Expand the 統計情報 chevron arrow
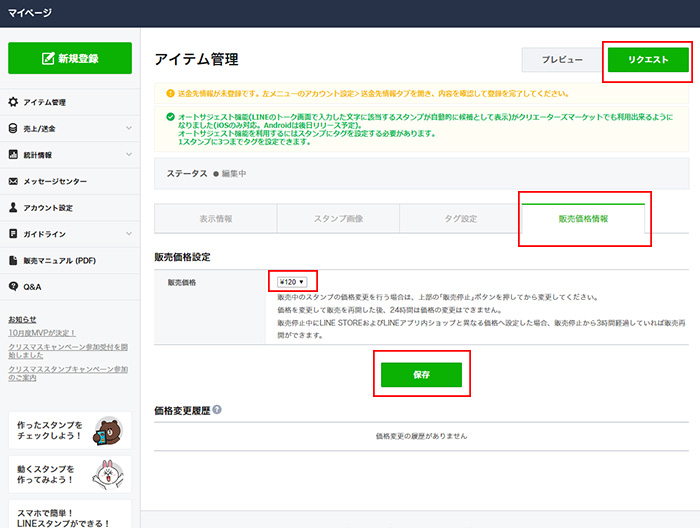 [129, 155]
